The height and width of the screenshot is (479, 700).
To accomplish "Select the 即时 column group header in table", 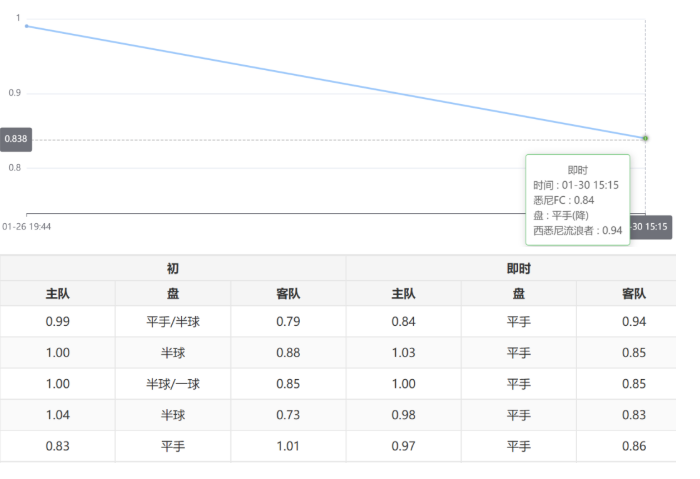I will click(x=518, y=268).
